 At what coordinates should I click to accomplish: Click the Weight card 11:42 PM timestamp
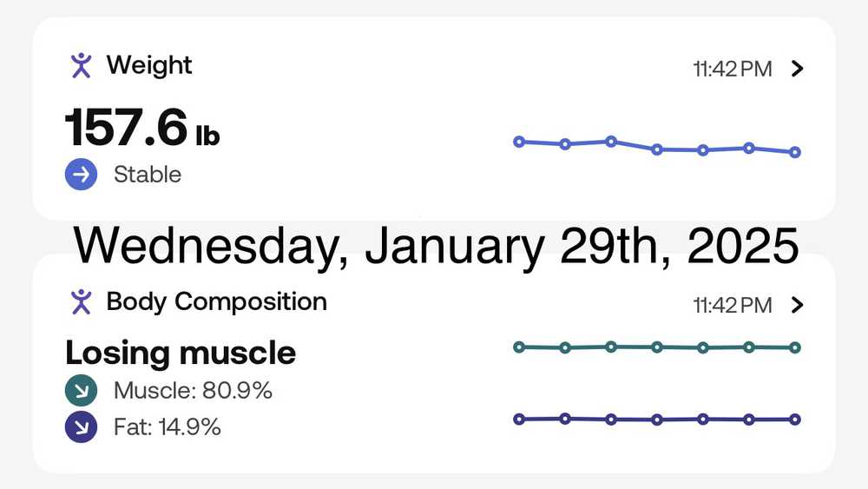coord(732,69)
